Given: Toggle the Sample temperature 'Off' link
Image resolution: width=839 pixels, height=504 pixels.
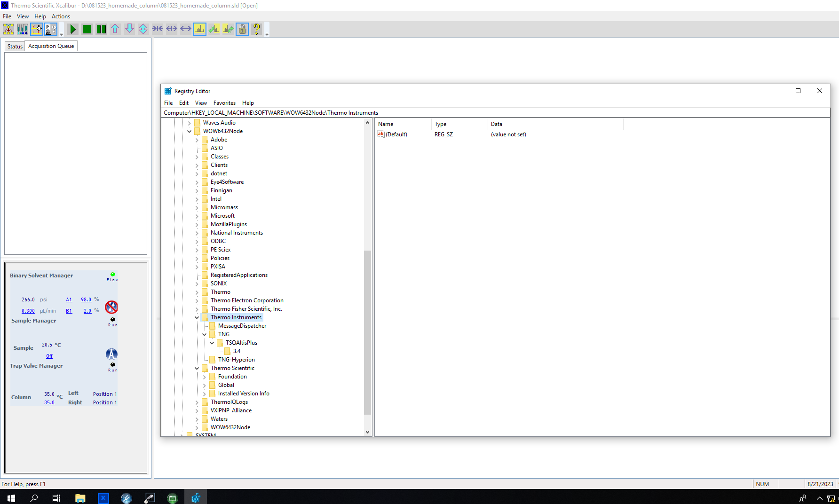Looking at the screenshot, I should click(49, 356).
